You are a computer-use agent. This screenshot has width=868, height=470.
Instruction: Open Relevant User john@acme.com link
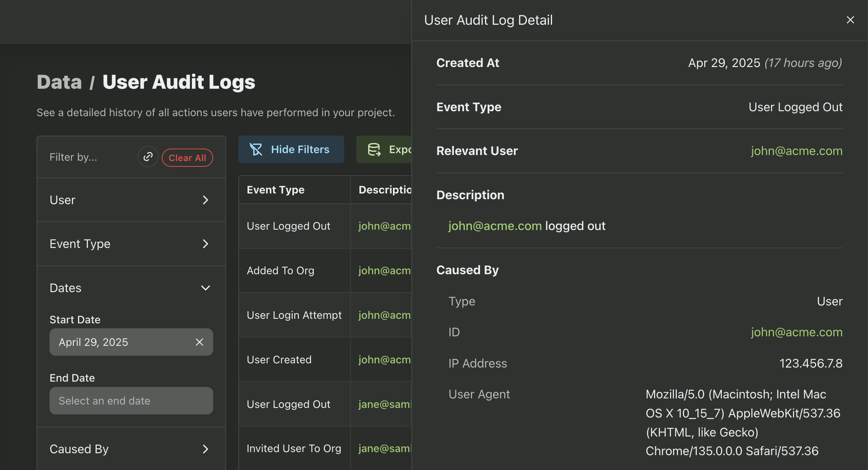click(796, 151)
